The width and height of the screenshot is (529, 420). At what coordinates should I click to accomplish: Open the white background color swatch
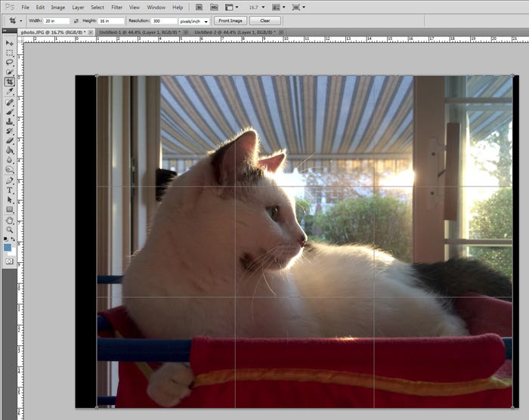13,252
